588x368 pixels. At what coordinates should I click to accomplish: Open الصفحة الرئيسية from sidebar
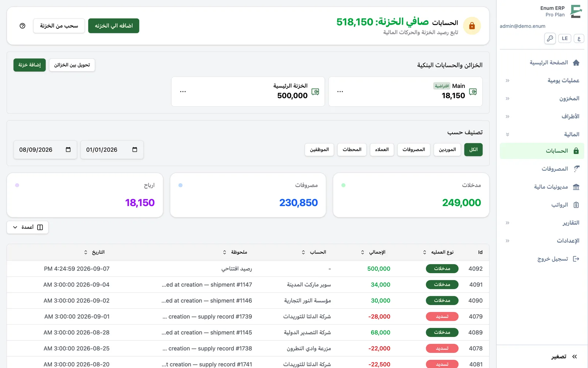click(x=542, y=63)
